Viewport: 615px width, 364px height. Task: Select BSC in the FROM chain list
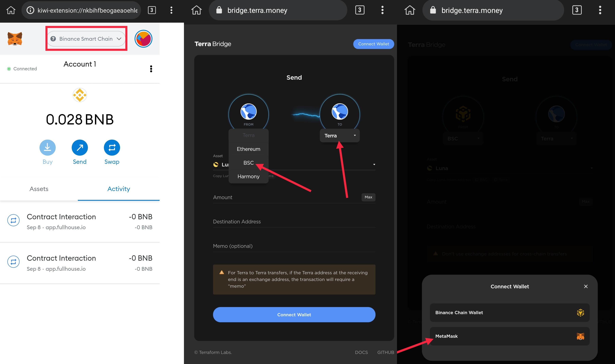click(248, 163)
